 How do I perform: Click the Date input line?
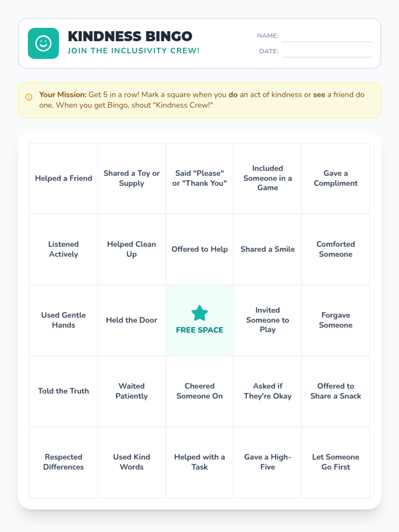[327, 53]
